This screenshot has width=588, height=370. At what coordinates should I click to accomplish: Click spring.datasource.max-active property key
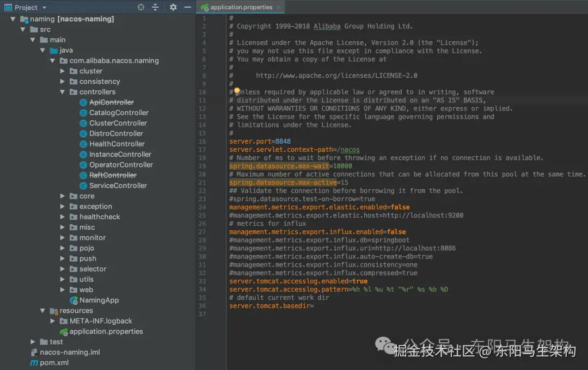283,183
